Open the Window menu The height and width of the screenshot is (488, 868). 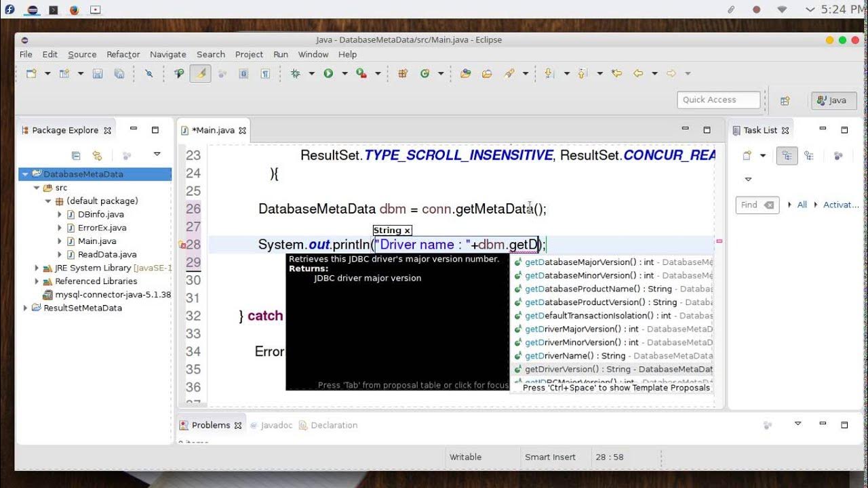click(x=313, y=54)
